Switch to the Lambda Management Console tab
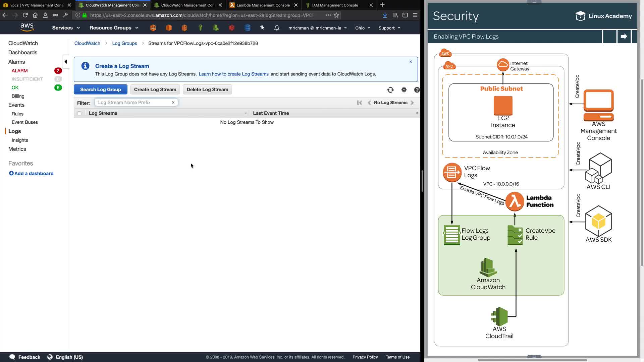Image resolution: width=644 pixels, height=362 pixels. click(x=263, y=5)
